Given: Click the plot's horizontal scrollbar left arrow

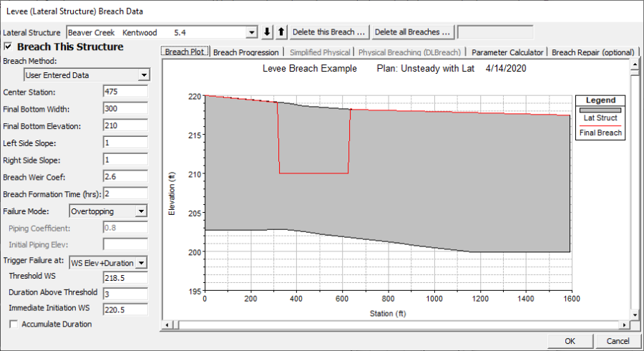Looking at the screenshot, I should pyautogui.click(x=167, y=325).
